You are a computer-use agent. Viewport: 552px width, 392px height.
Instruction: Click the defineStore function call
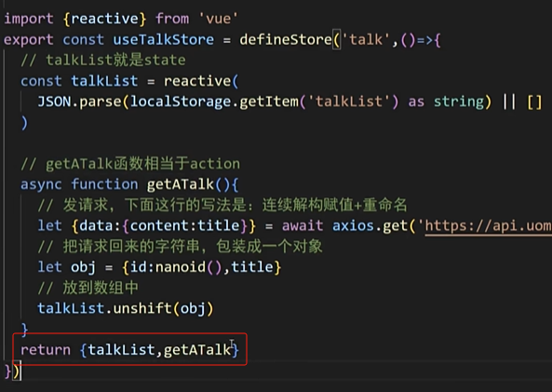pyautogui.click(x=286, y=39)
